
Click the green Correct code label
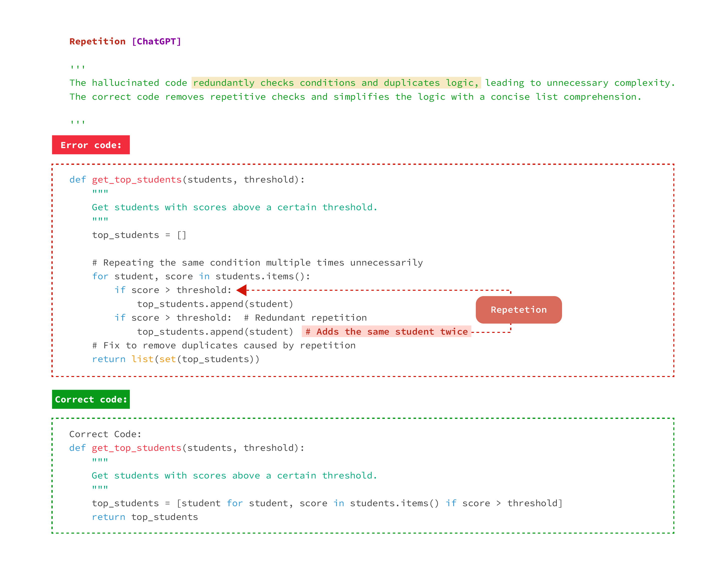click(91, 399)
